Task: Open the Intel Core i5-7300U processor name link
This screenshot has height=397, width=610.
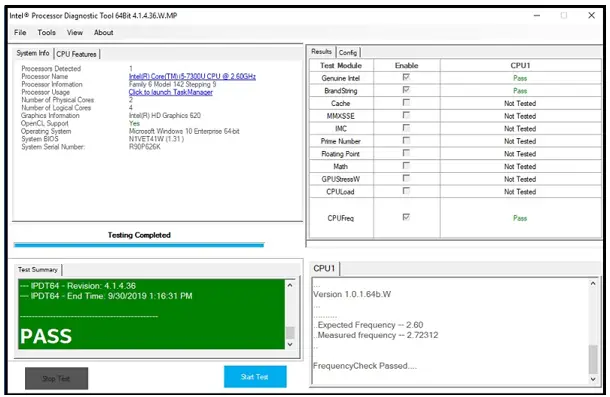Action: click(x=192, y=76)
